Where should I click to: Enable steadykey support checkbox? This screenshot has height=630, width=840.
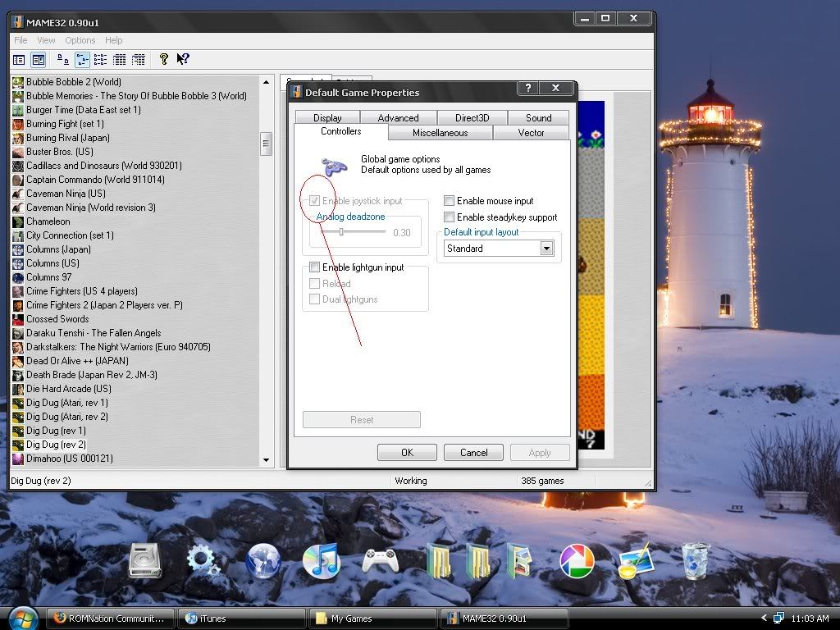(x=449, y=217)
